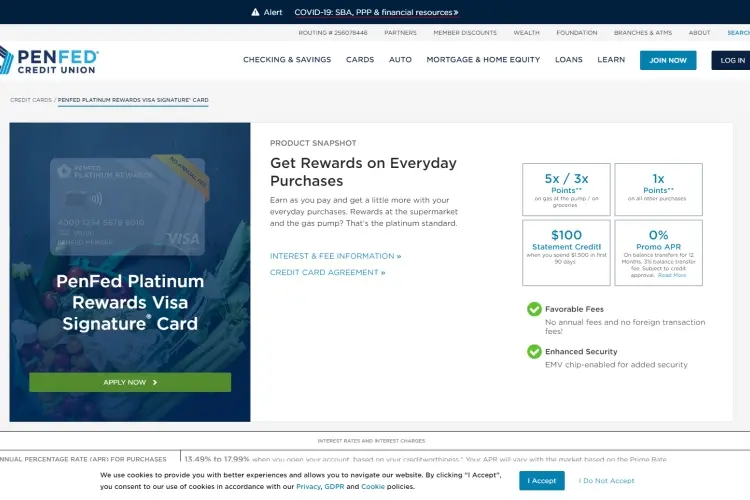Click the Apply Now green button
Viewport: 750px width, 500px height.
point(130,382)
